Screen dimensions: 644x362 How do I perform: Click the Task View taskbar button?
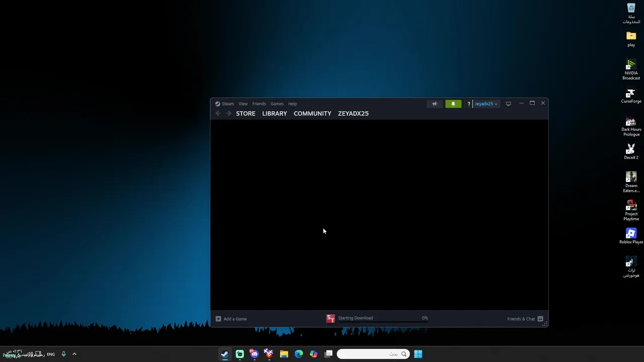(329, 354)
